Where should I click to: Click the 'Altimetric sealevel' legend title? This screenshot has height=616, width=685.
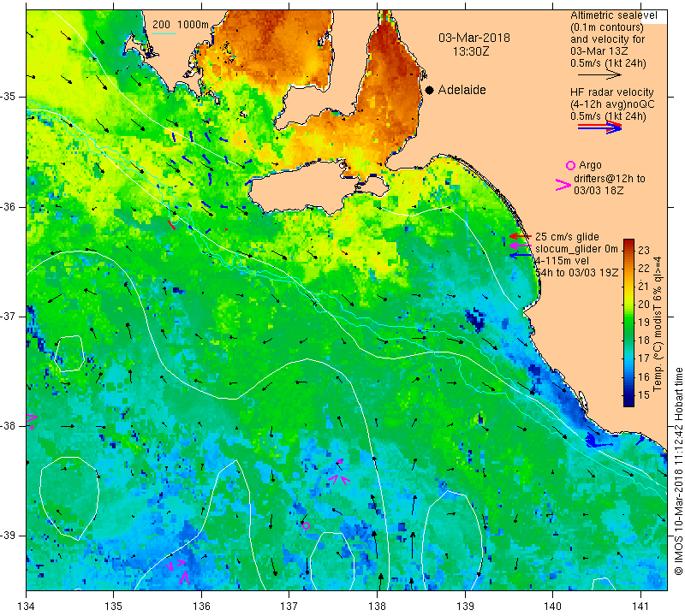click(x=613, y=15)
